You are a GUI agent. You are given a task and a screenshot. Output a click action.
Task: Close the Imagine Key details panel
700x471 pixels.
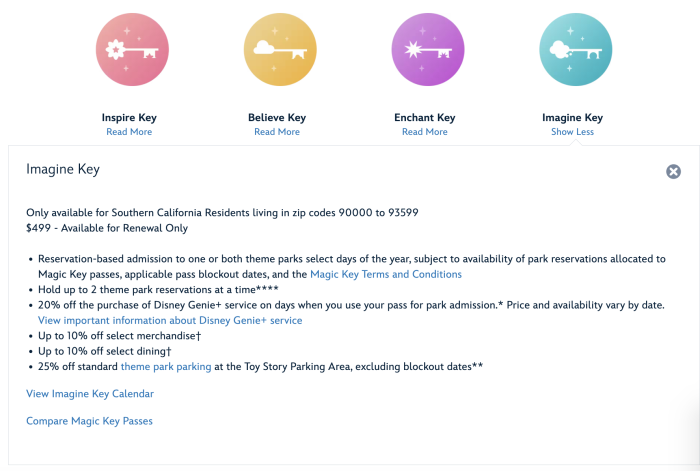[673, 171]
